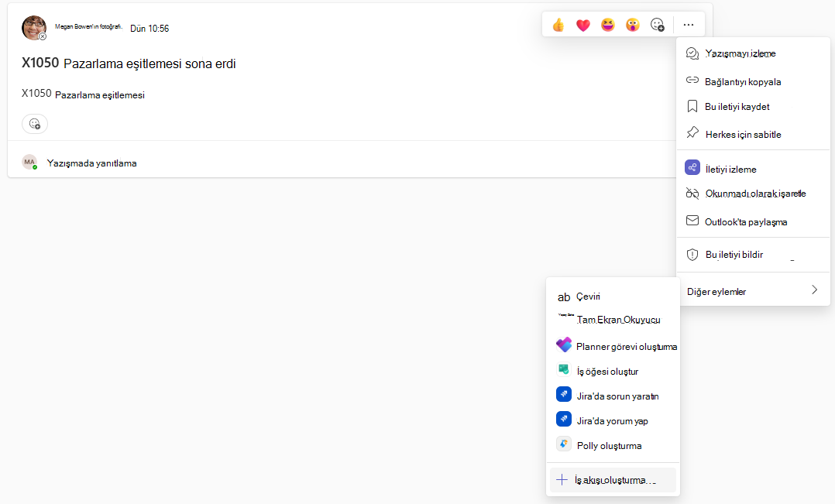The image size is (835, 504).
Task: Click the ab translate icon
Action: pyautogui.click(x=563, y=297)
